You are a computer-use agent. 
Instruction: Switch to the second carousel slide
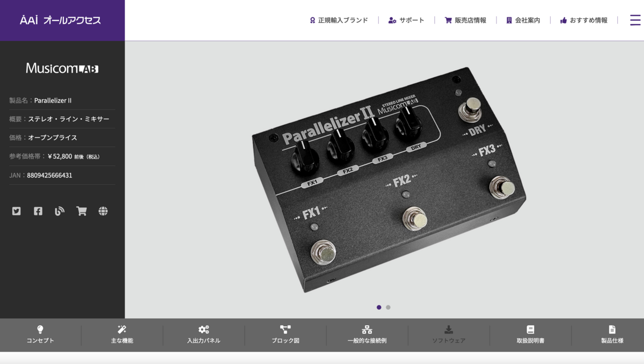tap(387, 307)
